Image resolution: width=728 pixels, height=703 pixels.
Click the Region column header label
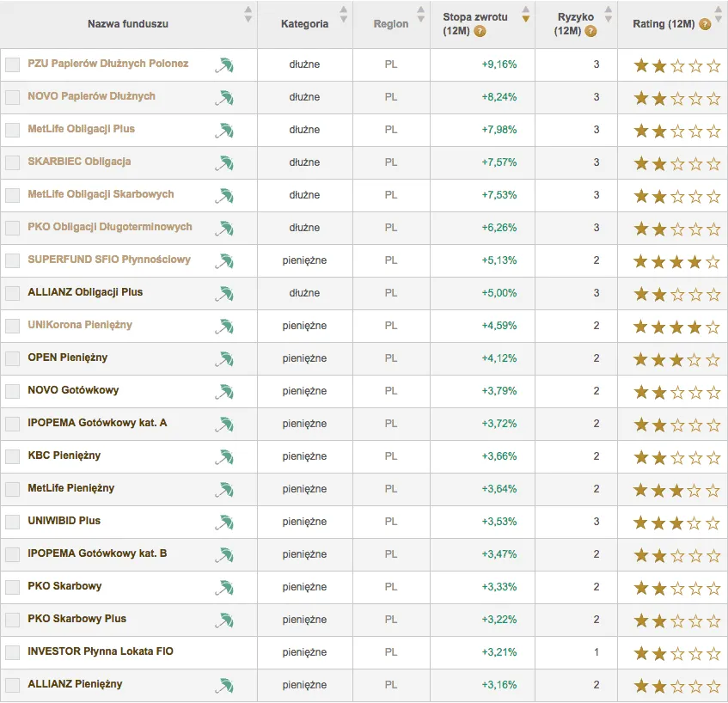click(x=391, y=24)
